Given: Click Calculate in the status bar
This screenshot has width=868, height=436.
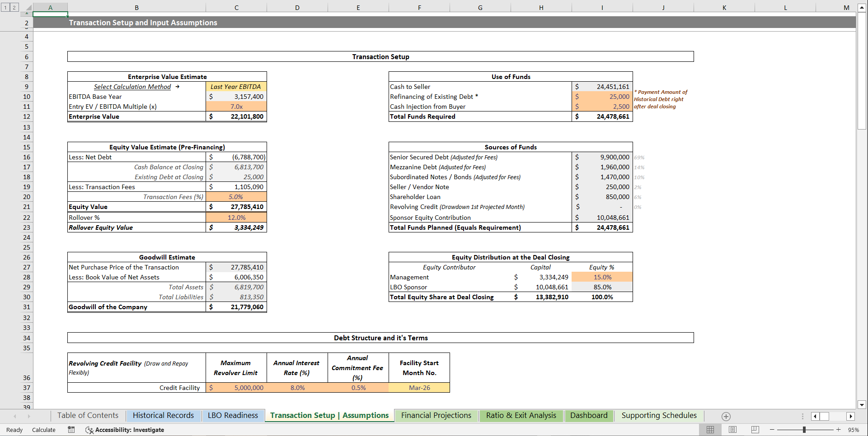Looking at the screenshot, I should click(x=43, y=430).
